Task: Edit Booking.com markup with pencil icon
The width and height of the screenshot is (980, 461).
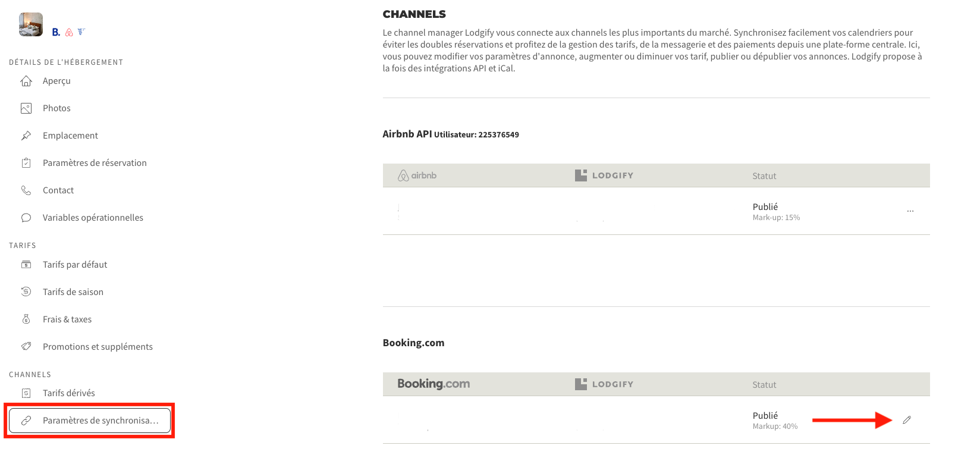Action: coord(907,420)
